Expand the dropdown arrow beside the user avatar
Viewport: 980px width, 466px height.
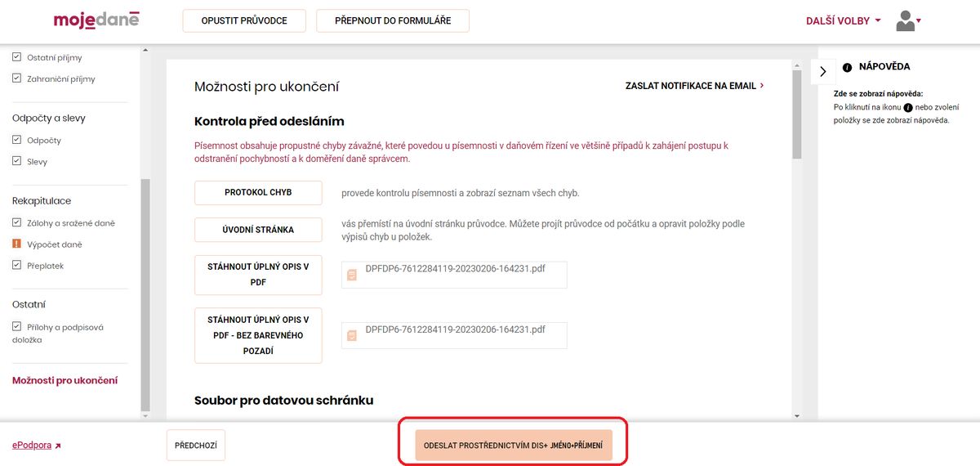[x=919, y=20]
